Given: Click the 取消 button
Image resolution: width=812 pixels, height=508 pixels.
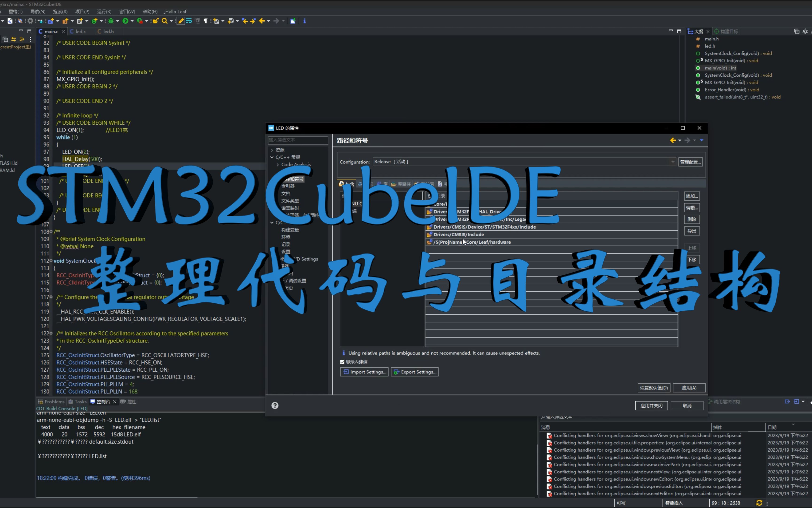Looking at the screenshot, I should (x=687, y=405).
